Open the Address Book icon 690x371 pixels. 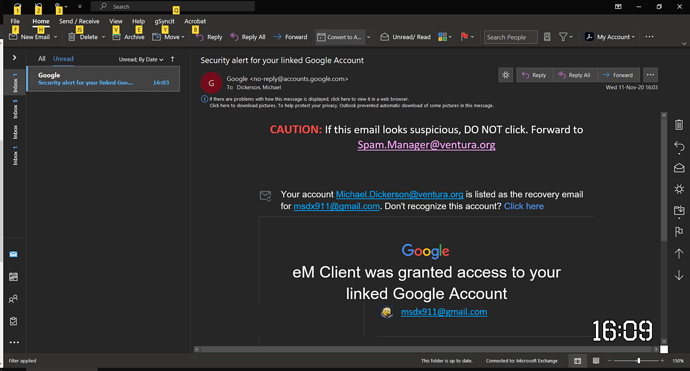tap(547, 37)
